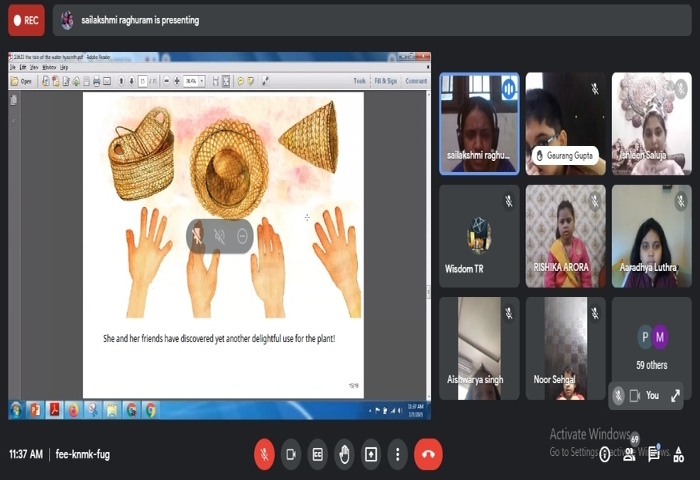Open the meeting details info icon
Screen dimensions: 700x480
(604, 455)
